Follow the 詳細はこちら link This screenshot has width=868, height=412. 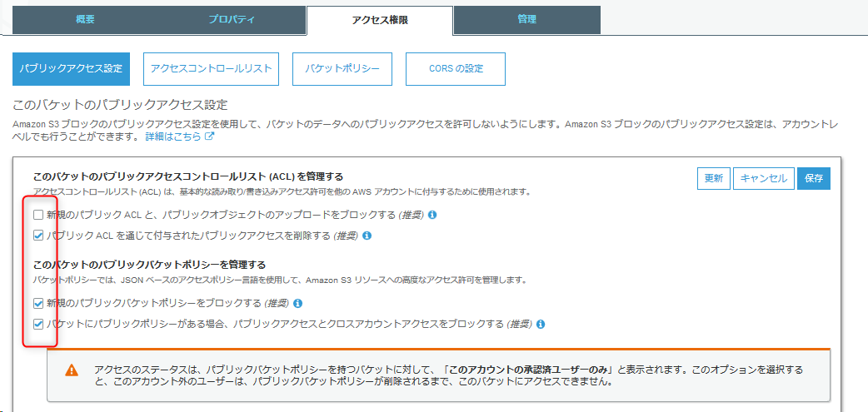[172, 136]
